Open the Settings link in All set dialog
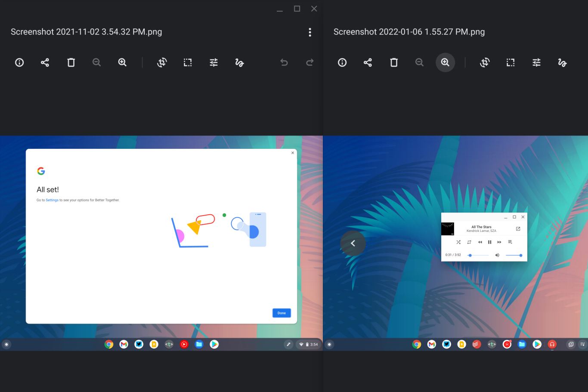588x392 pixels. 52,200
